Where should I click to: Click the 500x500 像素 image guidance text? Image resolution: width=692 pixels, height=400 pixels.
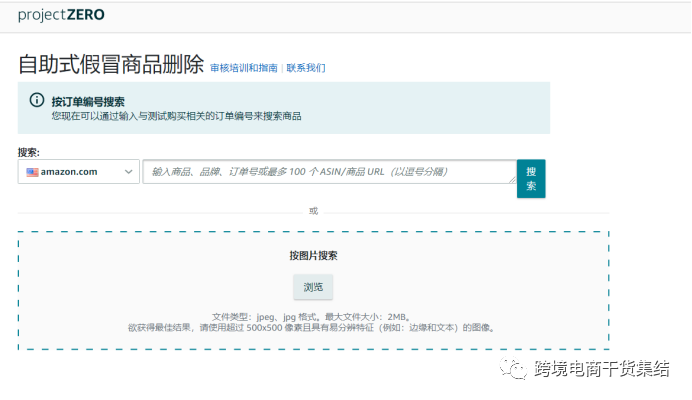tap(311, 328)
